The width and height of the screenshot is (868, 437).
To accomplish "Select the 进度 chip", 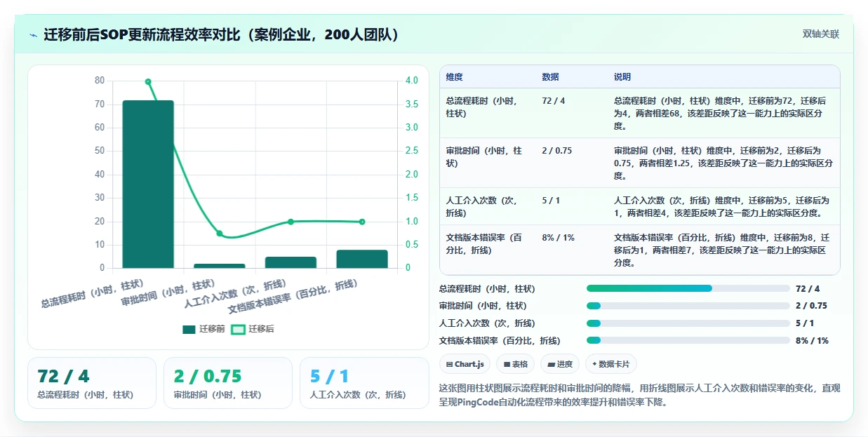I will pyautogui.click(x=560, y=364).
